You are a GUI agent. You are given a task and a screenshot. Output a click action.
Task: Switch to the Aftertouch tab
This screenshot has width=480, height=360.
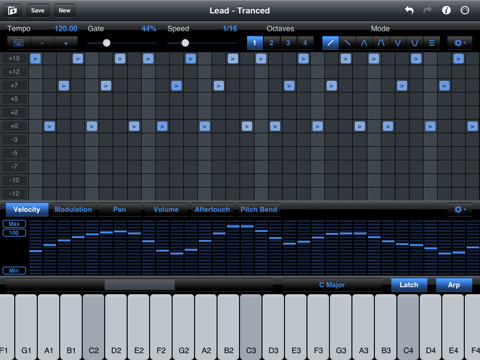tap(212, 209)
